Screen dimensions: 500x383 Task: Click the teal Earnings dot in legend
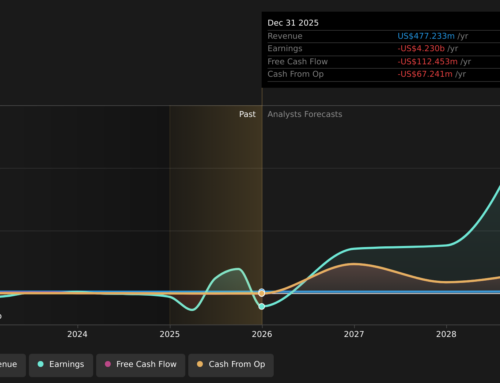[41, 364]
